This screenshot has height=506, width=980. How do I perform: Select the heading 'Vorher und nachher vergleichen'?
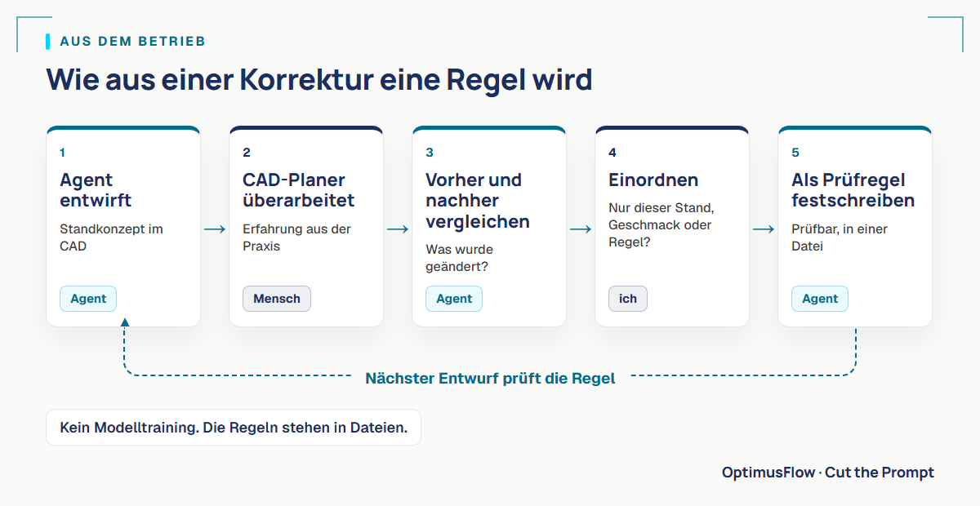click(478, 201)
